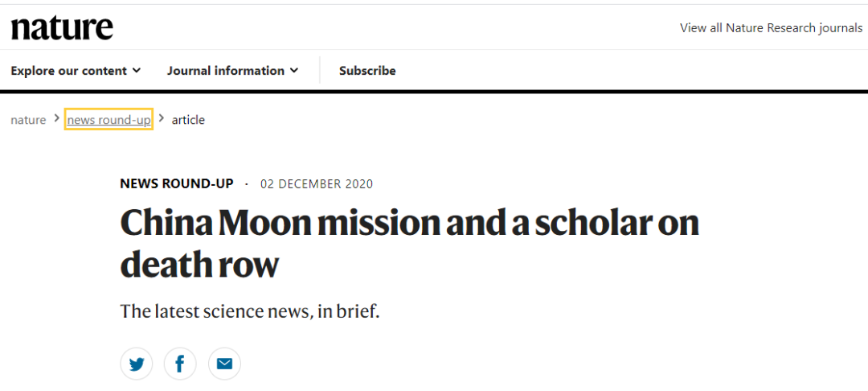Screen dimensions: 868x391
Task: Share the article on Facebook
Action: click(180, 364)
